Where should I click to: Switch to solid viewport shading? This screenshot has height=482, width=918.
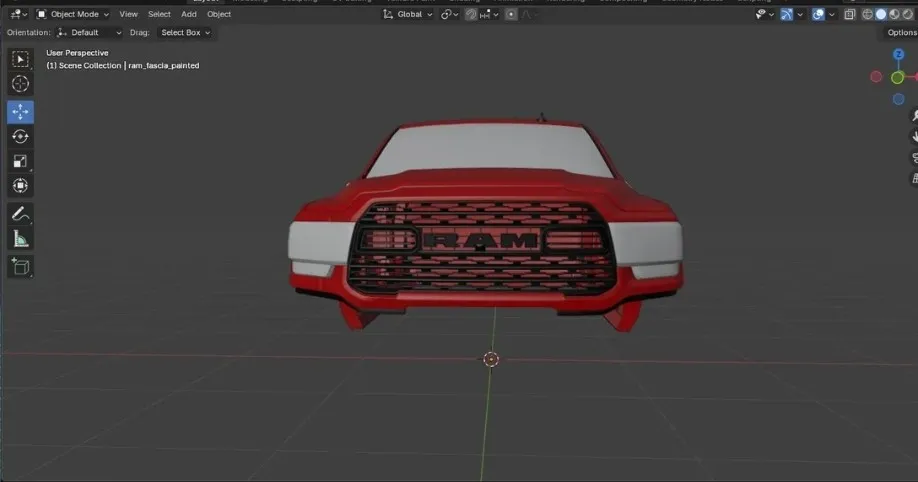881,14
